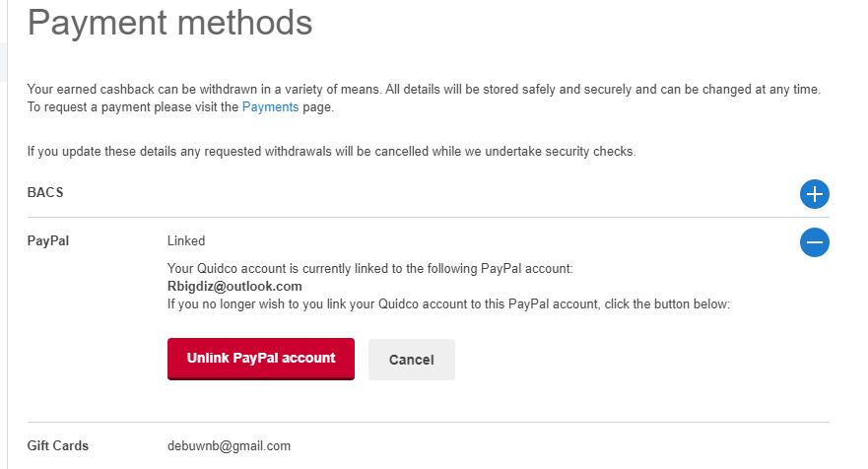Click the Unlink PayPal account button
The height and width of the screenshot is (469, 868).
[x=261, y=359]
